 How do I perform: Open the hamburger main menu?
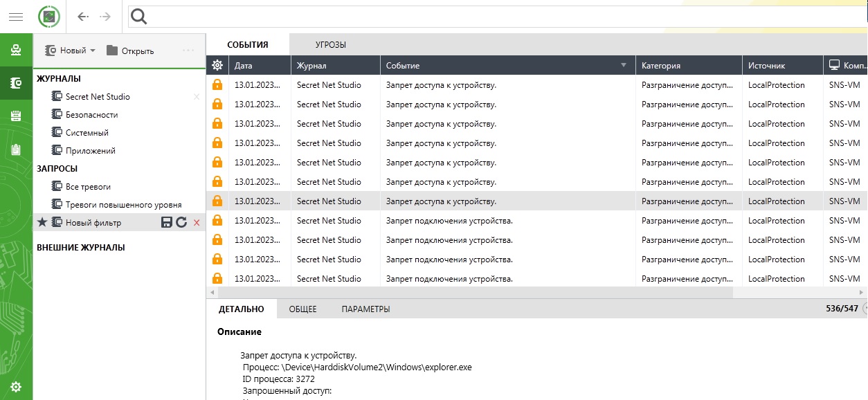tap(15, 17)
